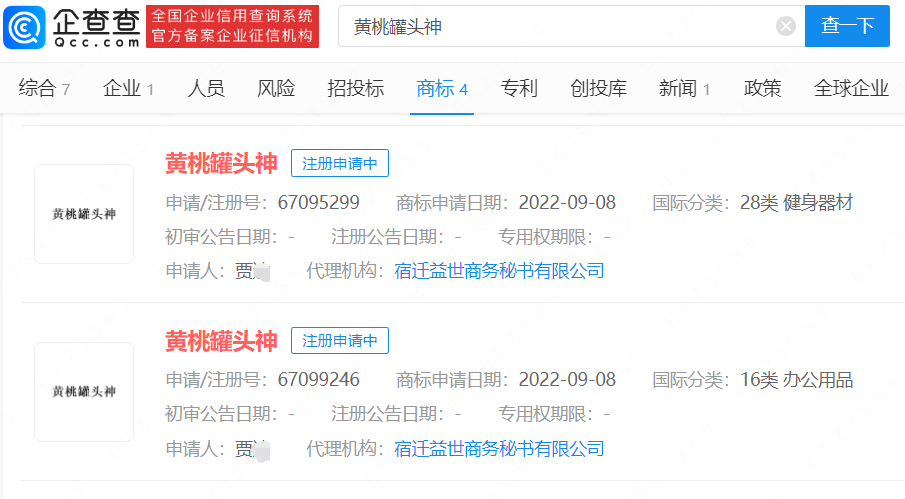Open the 专利 tab

[x=519, y=89]
